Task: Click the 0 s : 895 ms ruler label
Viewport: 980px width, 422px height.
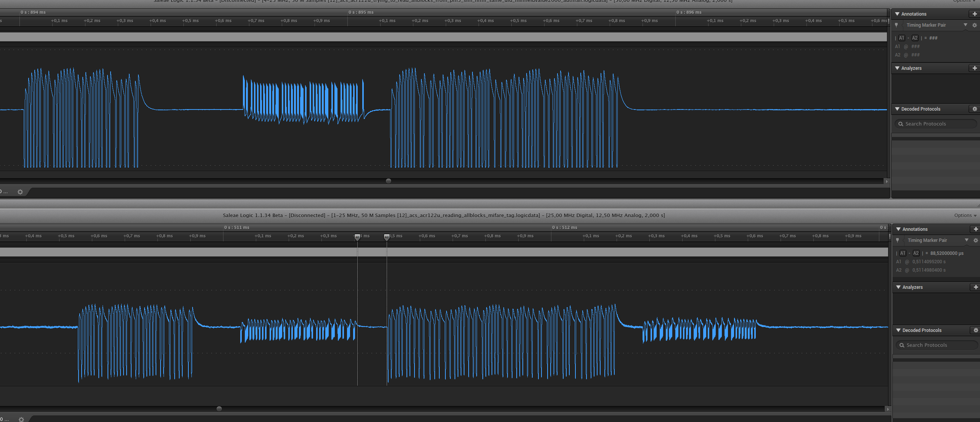Action: coord(361,12)
